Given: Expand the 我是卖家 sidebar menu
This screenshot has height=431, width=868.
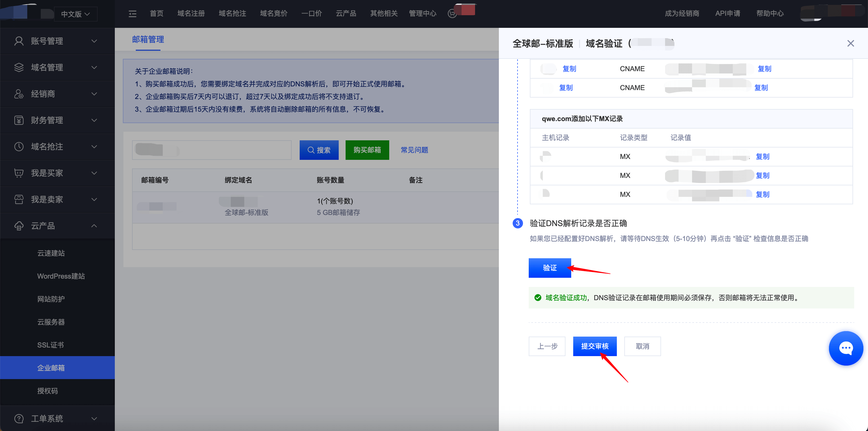Looking at the screenshot, I should pos(94,199).
